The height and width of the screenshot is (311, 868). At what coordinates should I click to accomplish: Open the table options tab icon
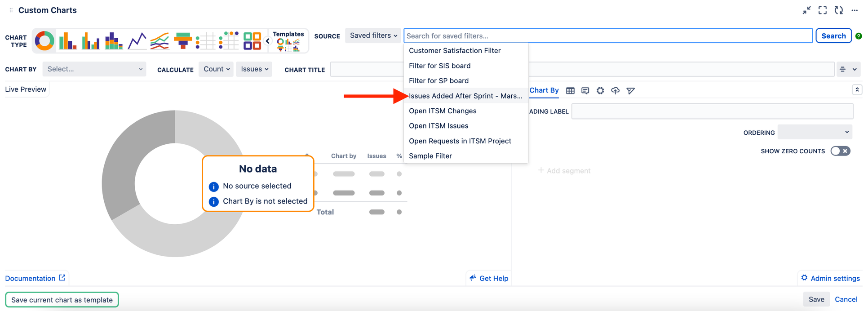570,91
